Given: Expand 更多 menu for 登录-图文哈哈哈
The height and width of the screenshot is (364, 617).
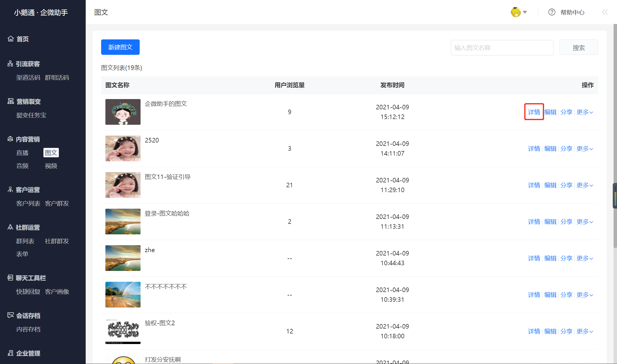Looking at the screenshot, I should tap(585, 222).
